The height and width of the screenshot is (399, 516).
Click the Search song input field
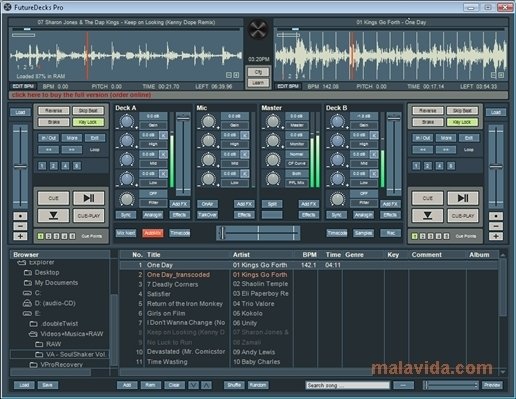point(347,385)
